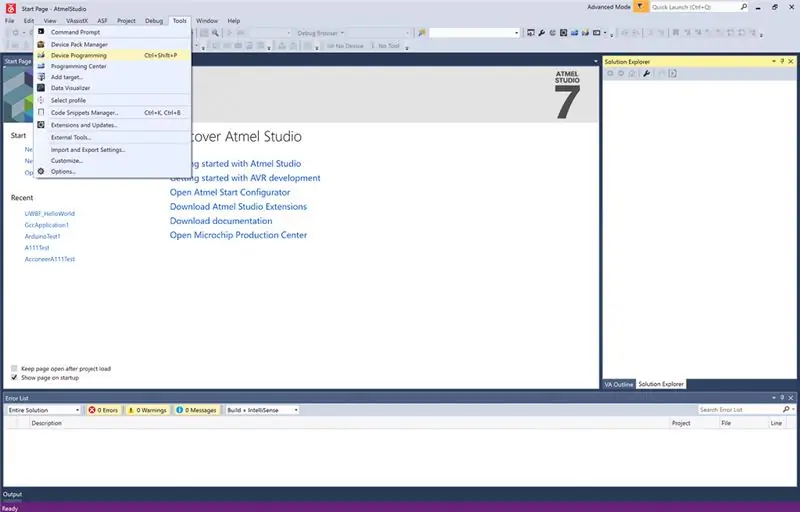Toggle the 0 Messages filter
Viewport: 800px width, 512px height.
pos(196,410)
